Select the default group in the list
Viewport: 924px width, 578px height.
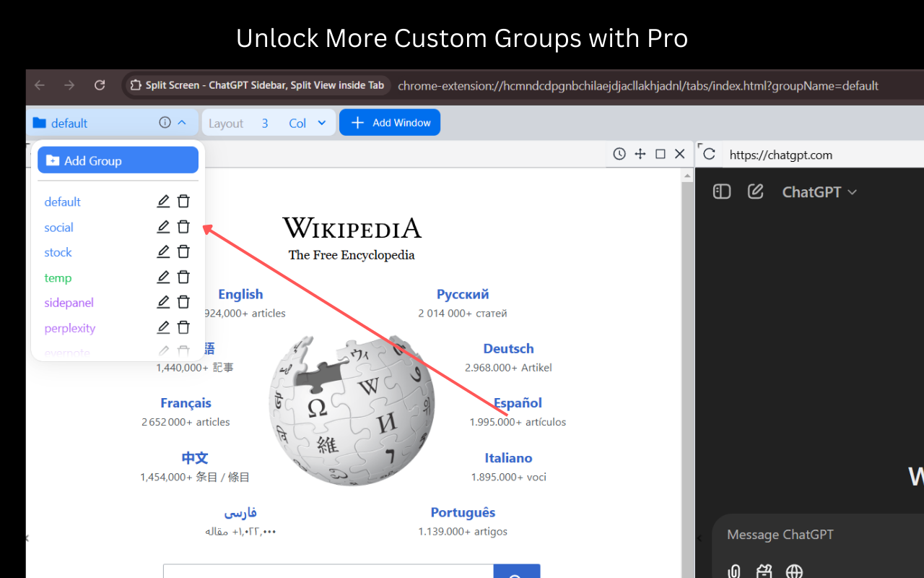tap(62, 202)
